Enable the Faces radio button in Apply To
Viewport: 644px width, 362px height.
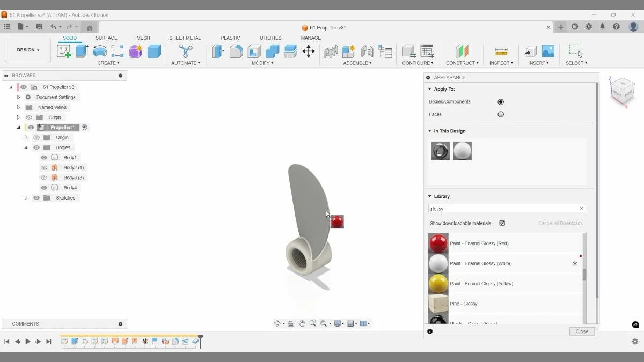pyautogui.click(x=501, y=114)
